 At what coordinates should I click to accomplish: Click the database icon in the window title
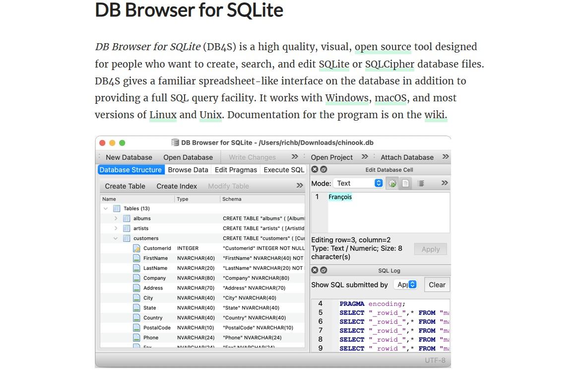coord(175,143)
